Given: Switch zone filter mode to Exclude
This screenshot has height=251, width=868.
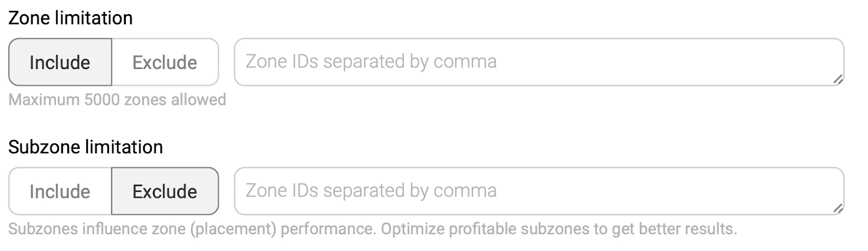Looking at the screenshot, I should click(x=165, y=62).
